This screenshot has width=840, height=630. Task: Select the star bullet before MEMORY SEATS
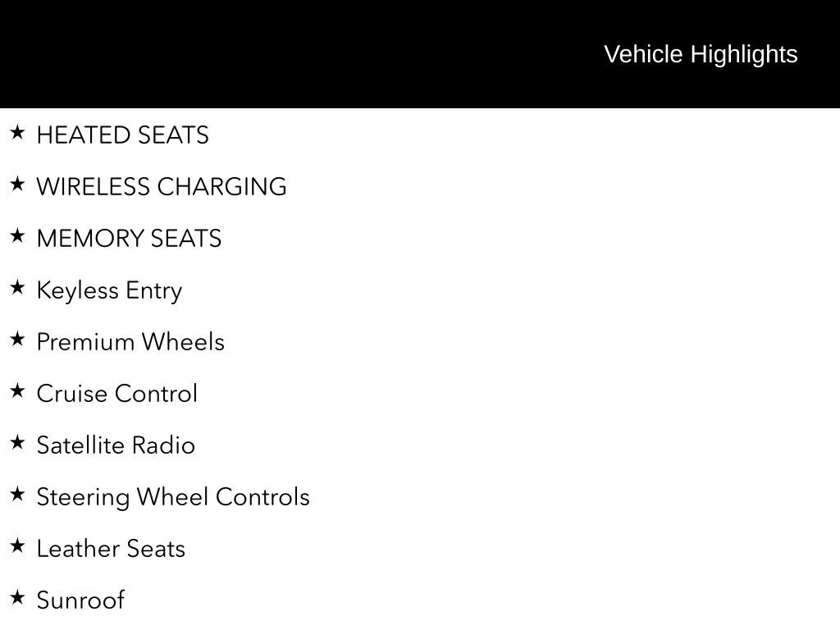(x=17, y=235)
